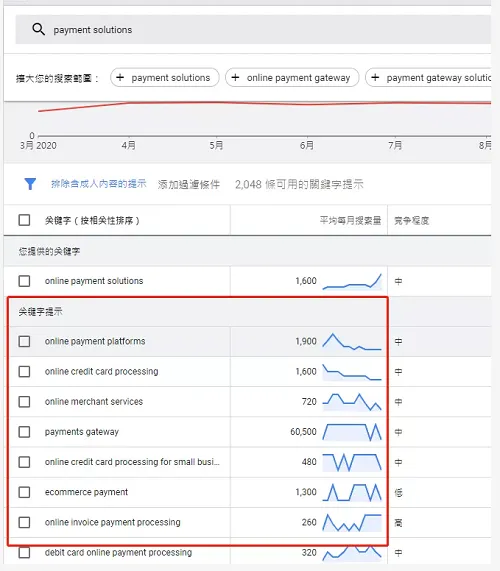The width and height of the screenshot is (500, 571).
Task: Click the competition column header 競爭程度
Action: 412,220
